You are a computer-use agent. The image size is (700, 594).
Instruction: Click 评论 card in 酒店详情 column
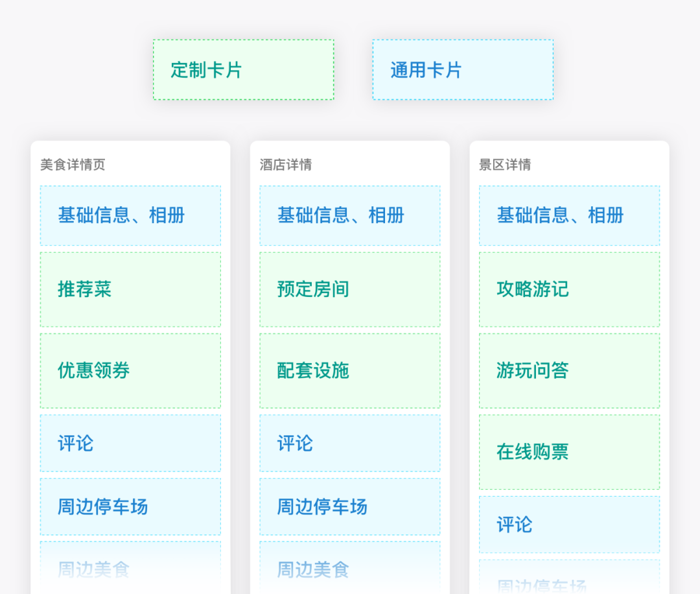tap(350, 444)
